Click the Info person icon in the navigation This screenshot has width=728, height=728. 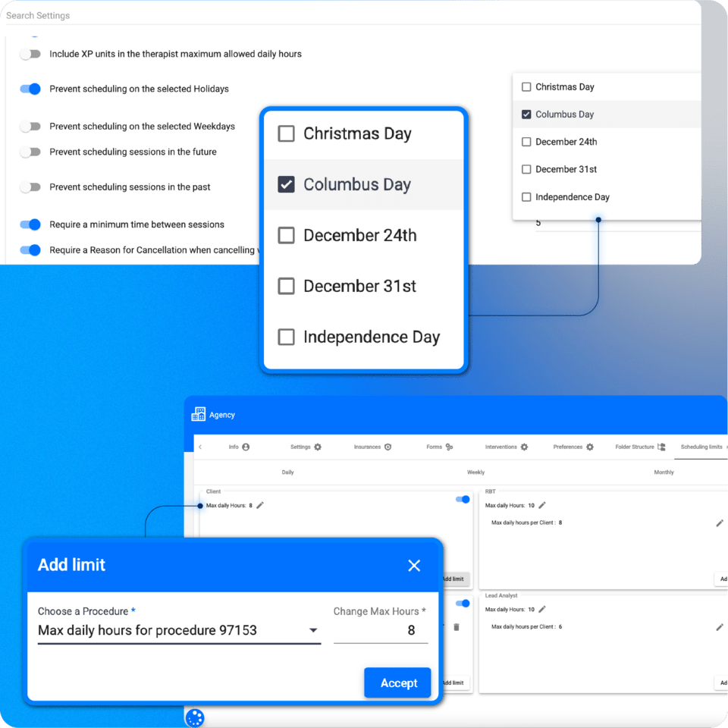point(246,447)
